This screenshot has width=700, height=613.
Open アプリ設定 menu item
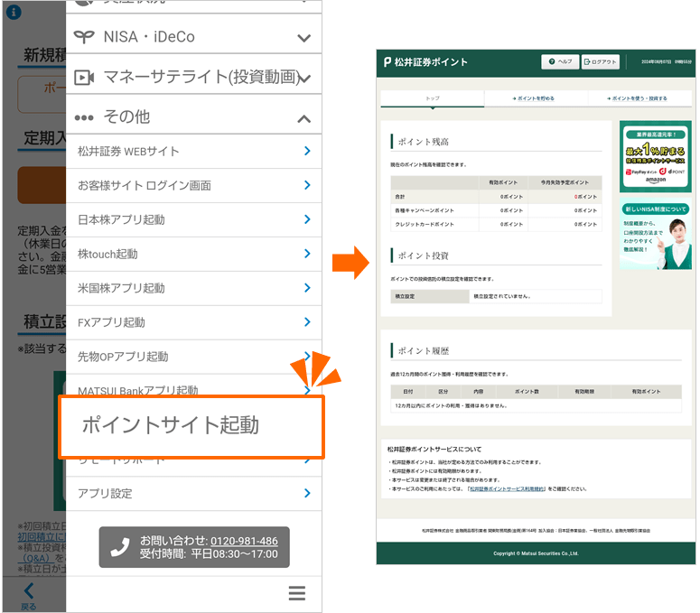[x=194, y=494]
